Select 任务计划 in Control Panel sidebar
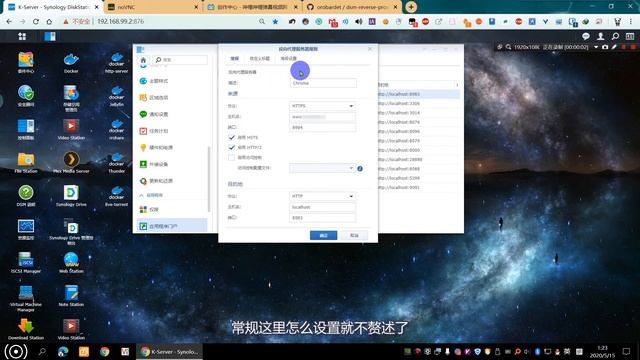640x360 pixels. point(171,131)
